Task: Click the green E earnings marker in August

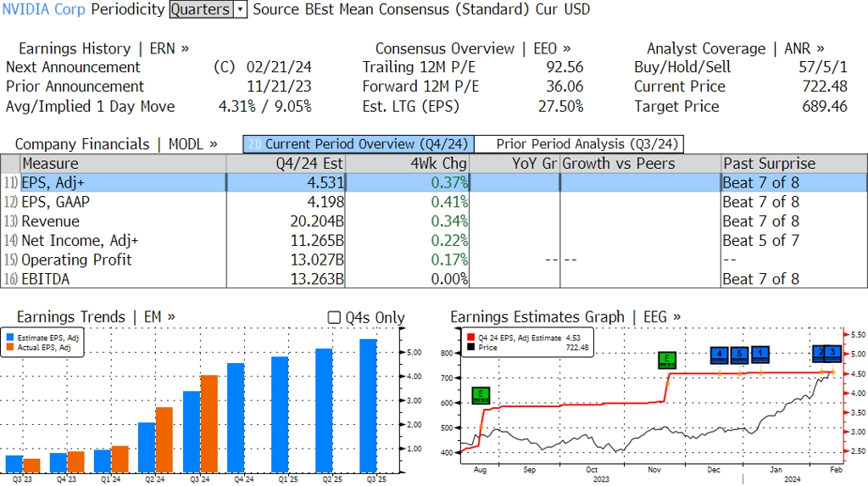Action: pos(481,395)
